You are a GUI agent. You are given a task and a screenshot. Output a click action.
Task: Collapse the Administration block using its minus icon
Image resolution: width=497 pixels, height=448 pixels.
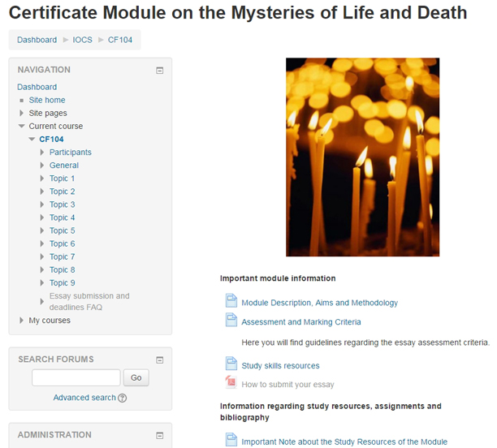pos(160,435)
